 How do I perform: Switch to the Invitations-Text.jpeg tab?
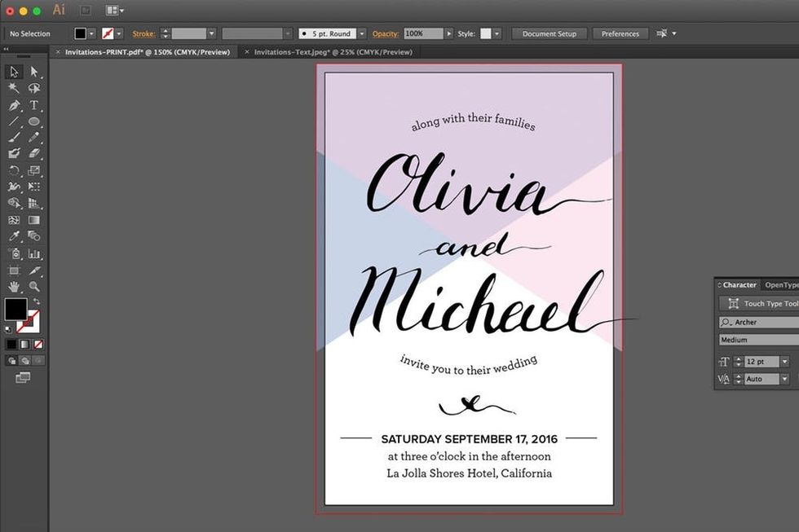[x=333, y=52]
